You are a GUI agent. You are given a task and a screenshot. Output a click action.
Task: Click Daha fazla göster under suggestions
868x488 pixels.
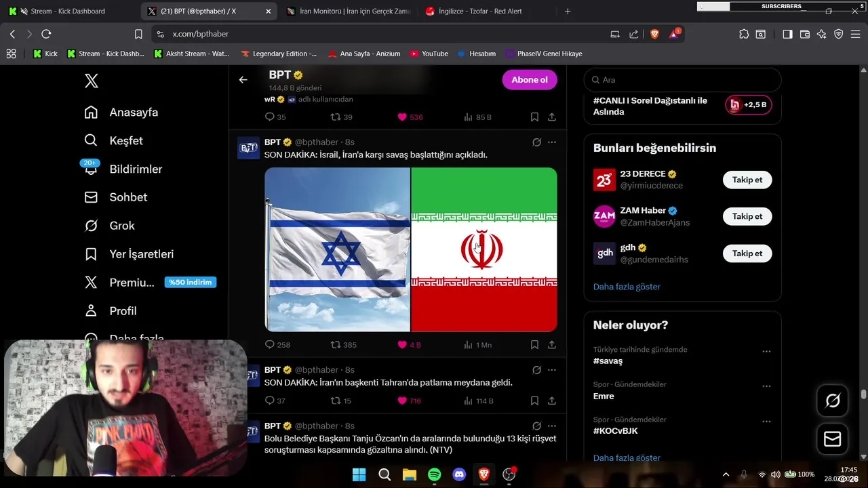pyautogui.click(x=627, y=287)
